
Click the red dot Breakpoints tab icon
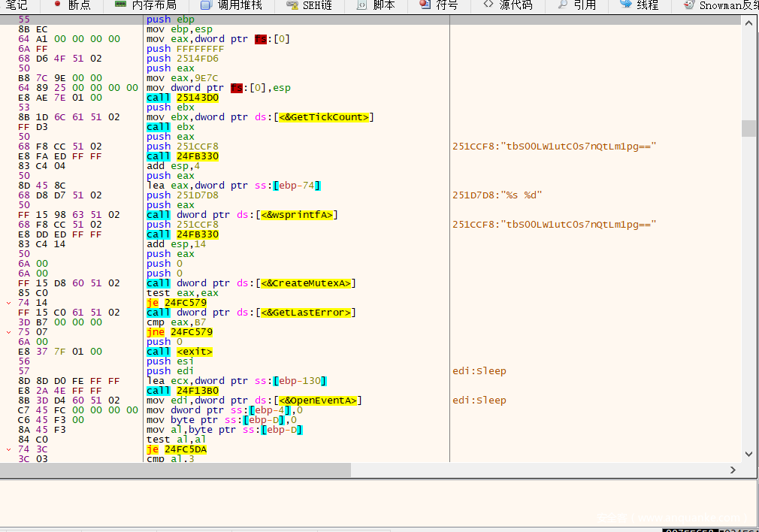pos(57,5)
